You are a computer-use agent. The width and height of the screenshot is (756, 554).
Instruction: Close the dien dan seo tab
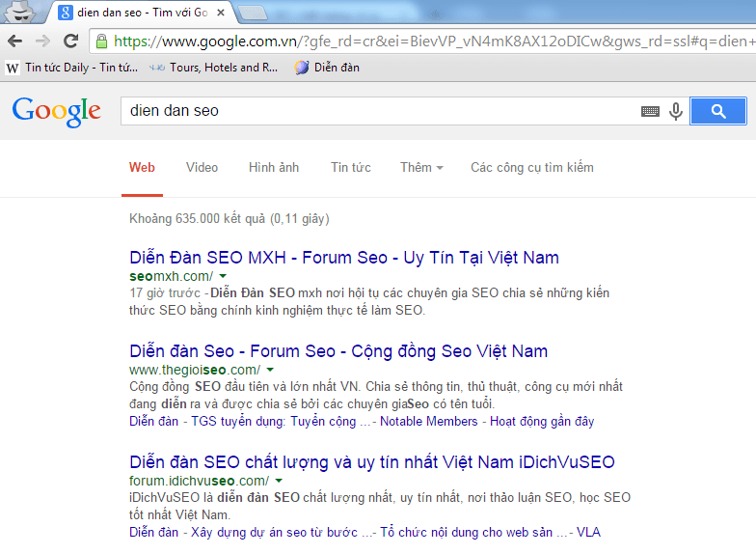tap(221, 13)
